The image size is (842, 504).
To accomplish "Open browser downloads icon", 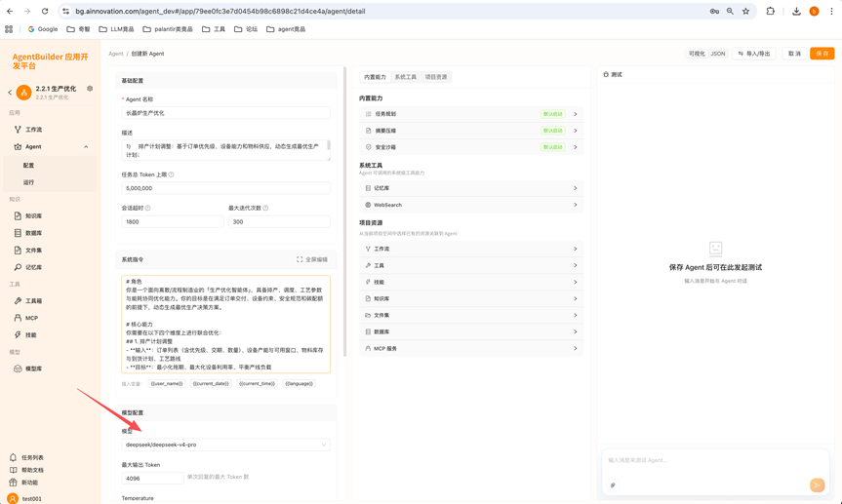I will pos(796,11).
